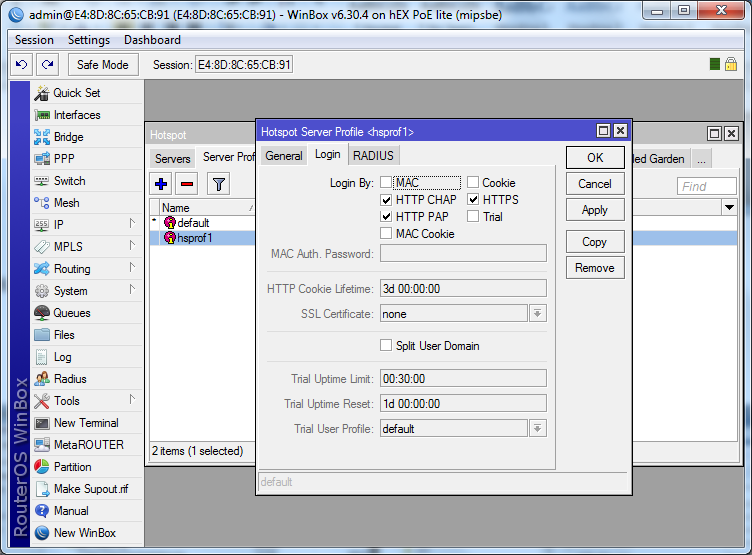Launch New Terminal
Viewport: 752px width, 555px height.
87,423
